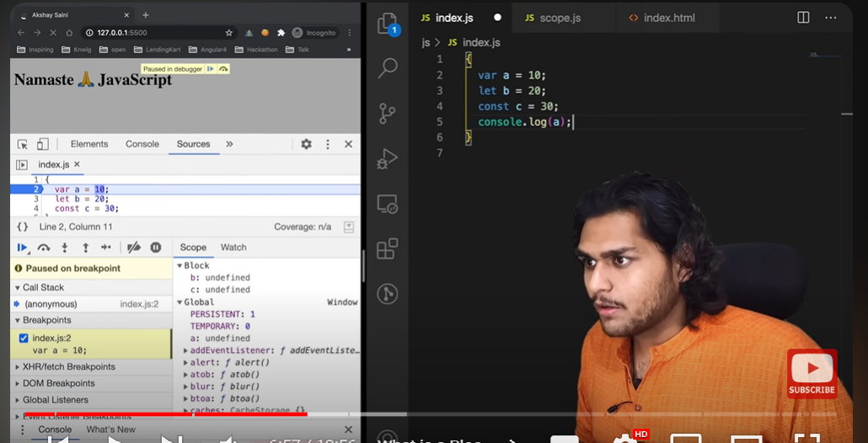Screen dimensions: 868x443
Task: Pretty print the index.js source
Action: click(23, 227)
